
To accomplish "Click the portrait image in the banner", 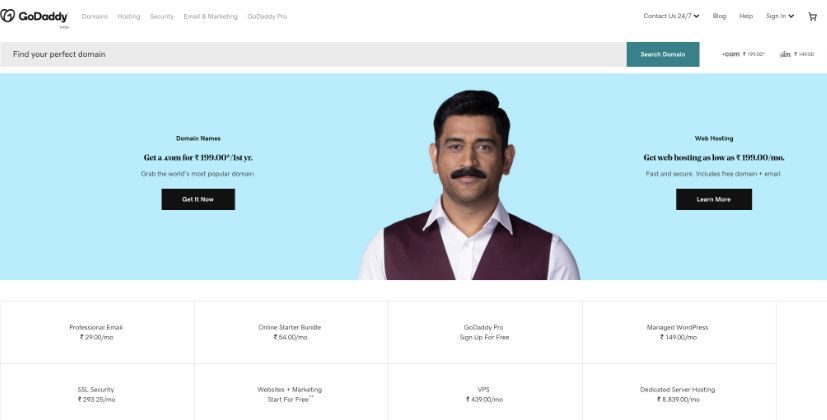I will 469,185.
